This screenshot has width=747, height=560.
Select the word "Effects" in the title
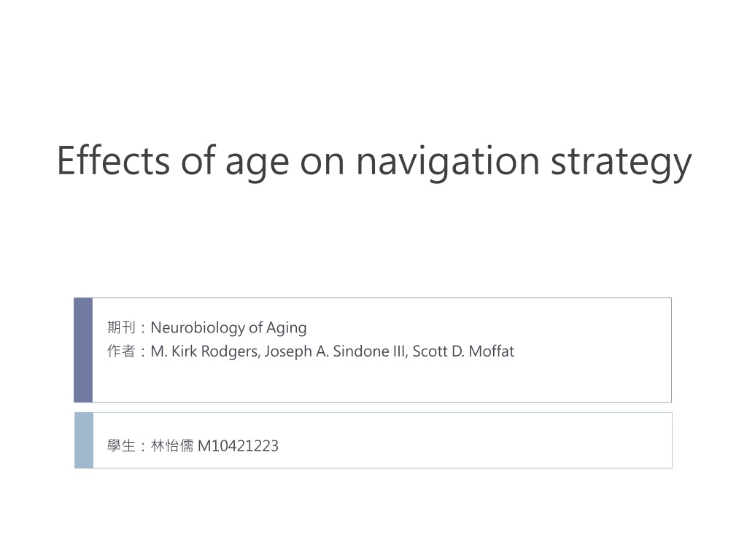pos(113,160)
